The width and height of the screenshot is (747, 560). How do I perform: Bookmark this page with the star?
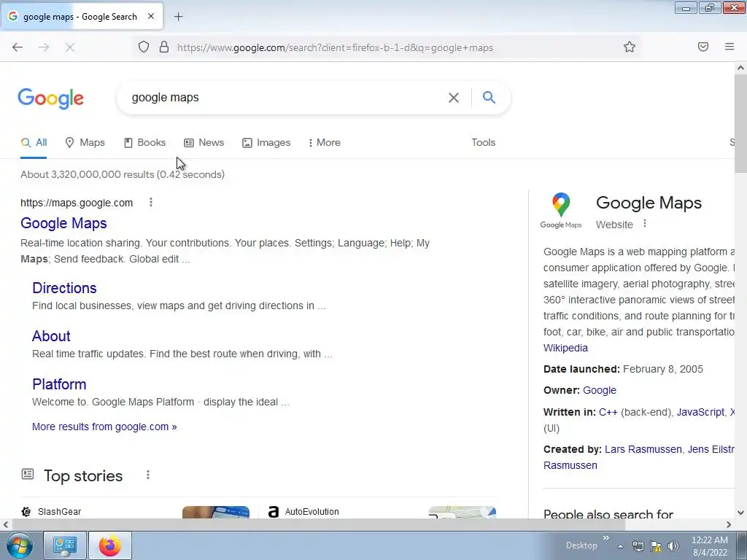(630, 47)
